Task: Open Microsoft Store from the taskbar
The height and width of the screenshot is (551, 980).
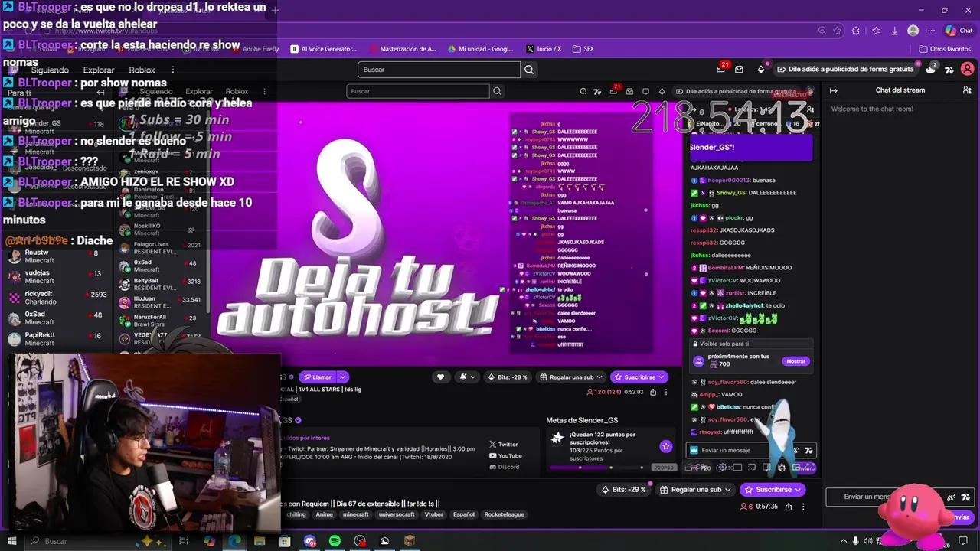Action: [284, 541]
